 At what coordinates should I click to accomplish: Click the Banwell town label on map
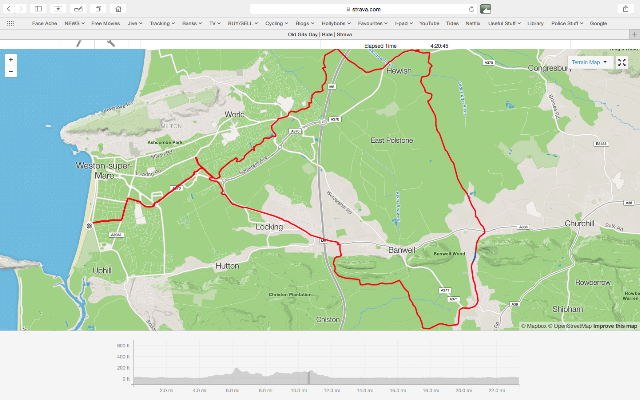(x=402, y=250)
